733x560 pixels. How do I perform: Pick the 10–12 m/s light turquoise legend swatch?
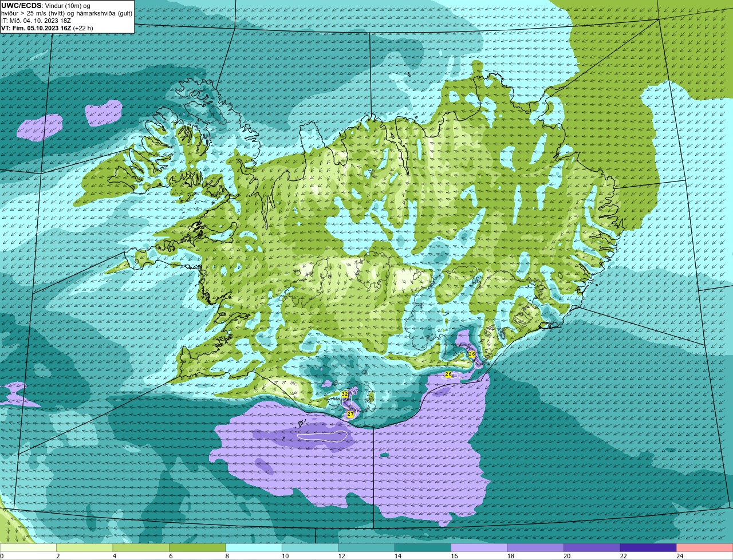click(x=310, y=548)
